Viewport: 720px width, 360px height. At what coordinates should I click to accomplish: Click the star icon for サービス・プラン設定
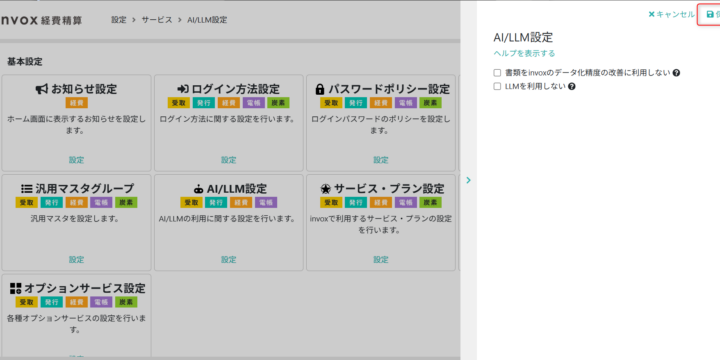(325, 189)
